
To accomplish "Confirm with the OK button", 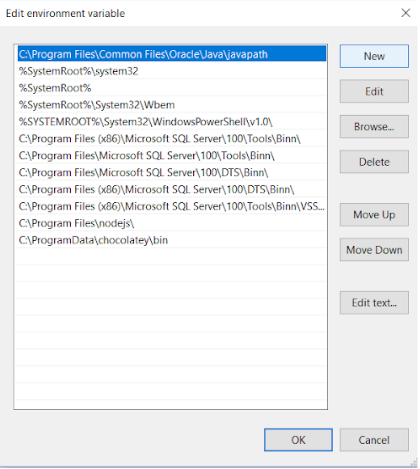I will click(298, 440).
